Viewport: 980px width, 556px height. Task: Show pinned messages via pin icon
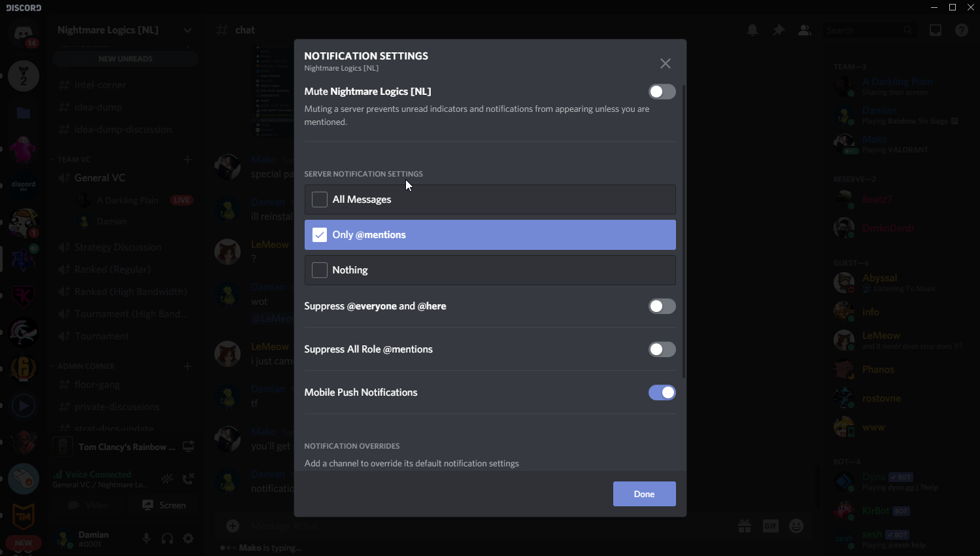pyautogui.click(x=778, y=30)
